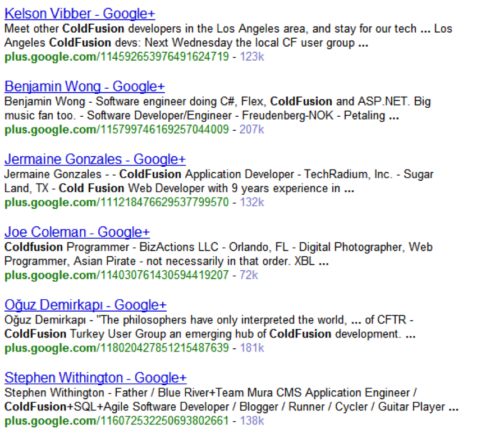Click the plus.google.com/118020427851215487639 URL

click(117, 348)
